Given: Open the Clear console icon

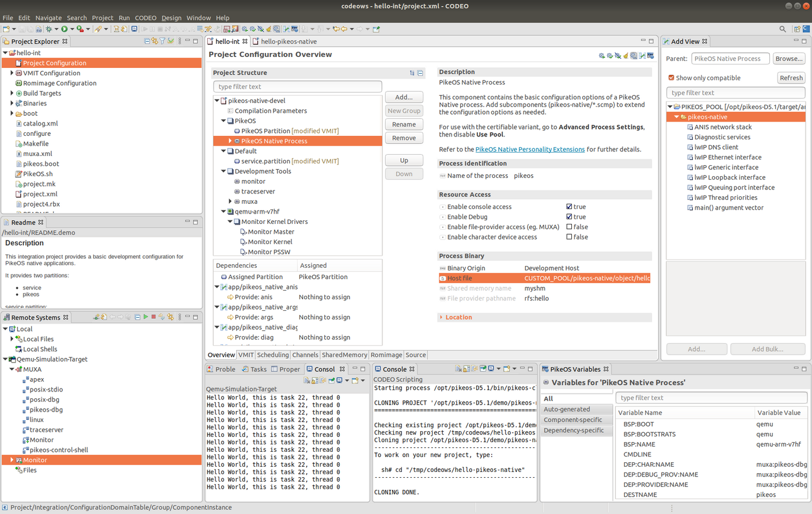Looking at the screenshot, I should [x=458, y=369].
